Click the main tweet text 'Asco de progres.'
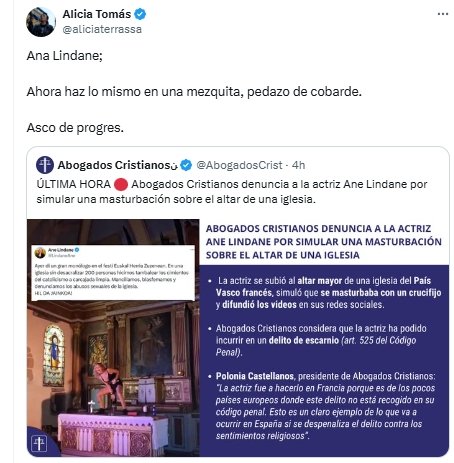 click(75, 128)
